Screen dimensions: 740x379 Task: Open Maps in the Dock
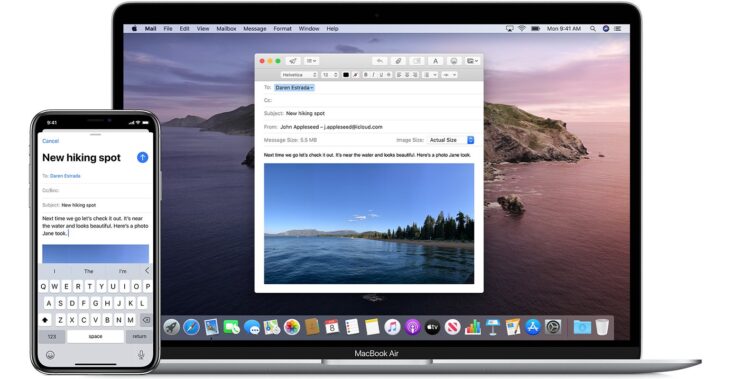pyautogui.click(x=272, y=327)
